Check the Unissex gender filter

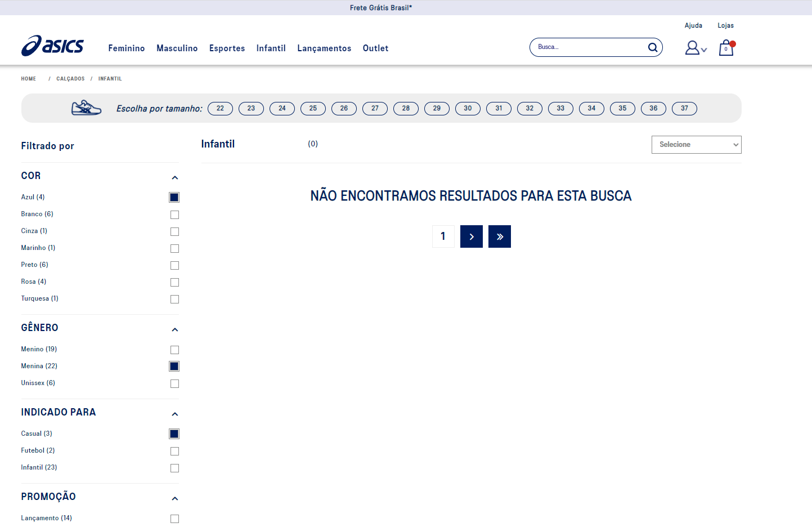(x=174, y=383)
